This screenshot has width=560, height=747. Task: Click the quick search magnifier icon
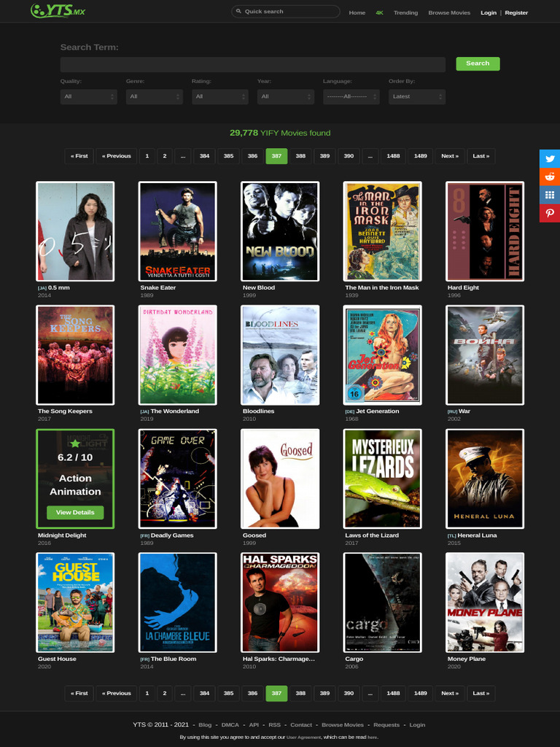pyautogui.click(x=238, y=11)
